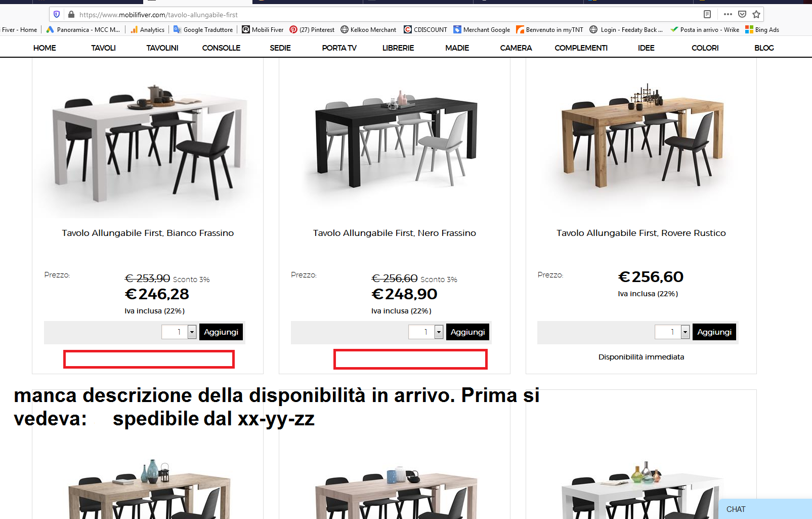Expand quantity dropdown for Bianco Frassino table
812x519 pixels.
pyautogui.click(x=192, y=332)
